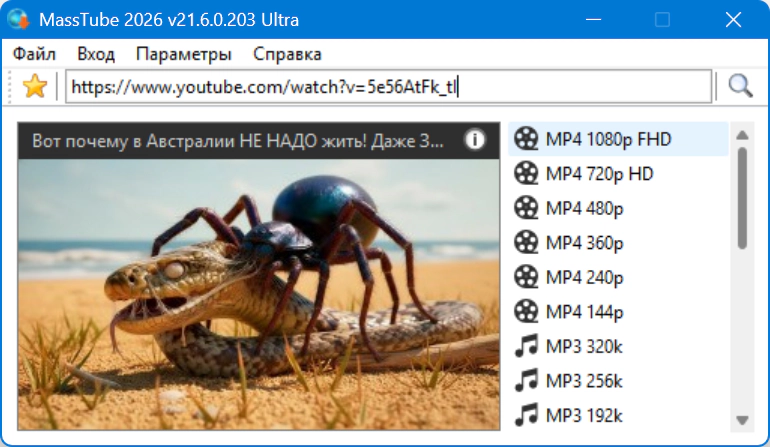The image size is (770, 447).
Task: Click music note icon beside MP3 320k
Action: (526, 346)
